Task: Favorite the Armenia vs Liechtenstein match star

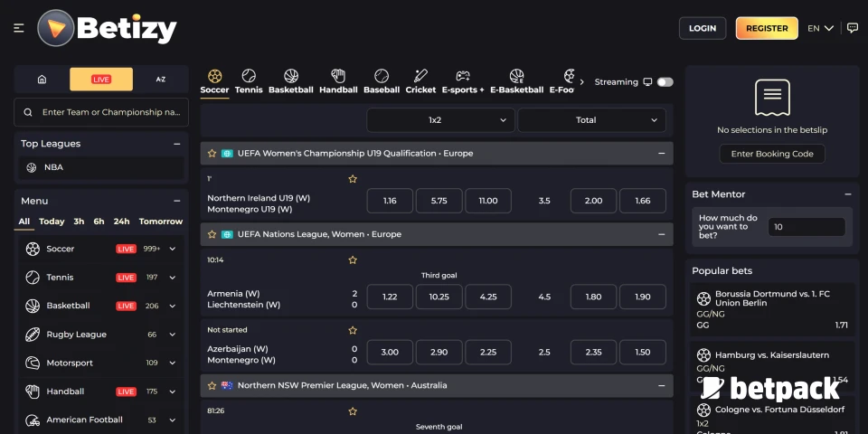Action: (353, 259)
